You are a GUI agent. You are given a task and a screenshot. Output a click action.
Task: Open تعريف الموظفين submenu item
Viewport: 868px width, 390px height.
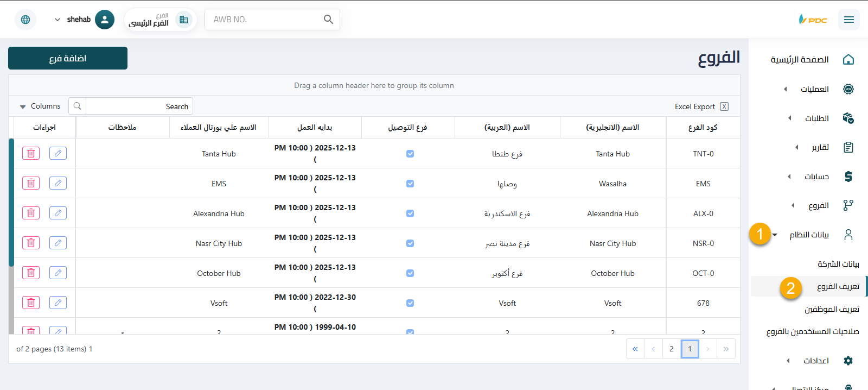(832, 309)
